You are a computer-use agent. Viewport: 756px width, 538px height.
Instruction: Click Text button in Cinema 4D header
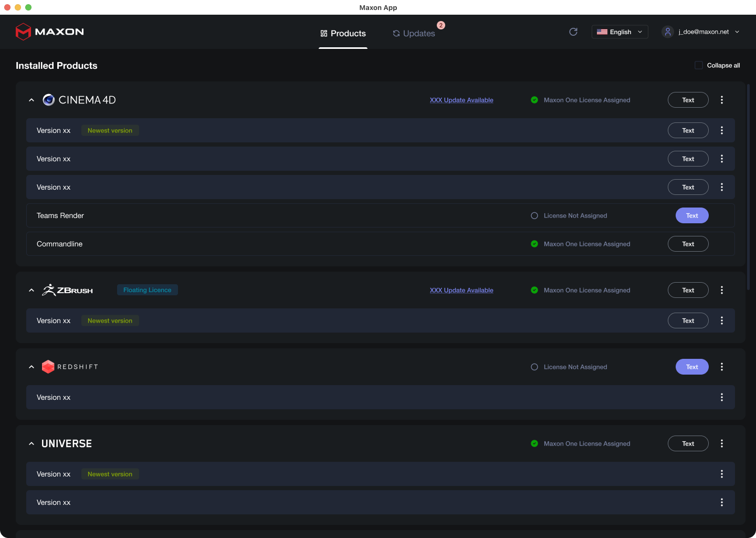point(688,100)
